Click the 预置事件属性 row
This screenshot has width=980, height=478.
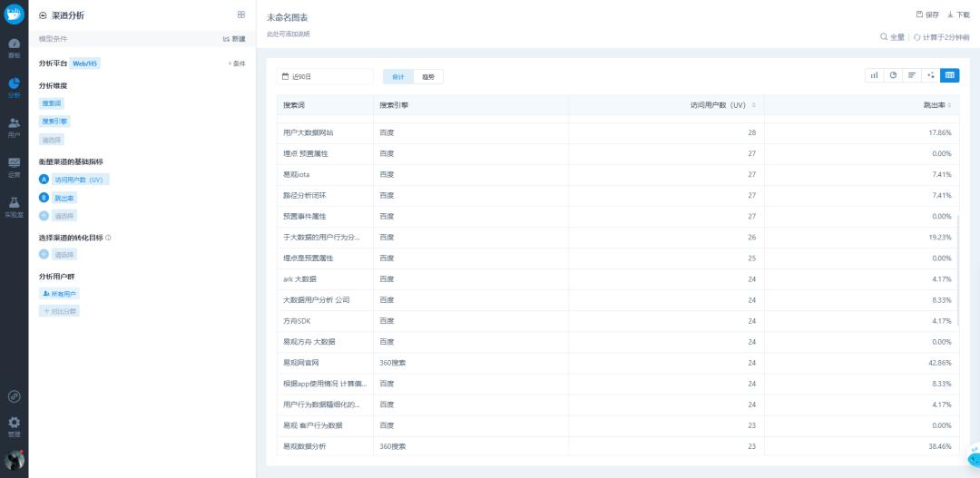click(618, 216)
